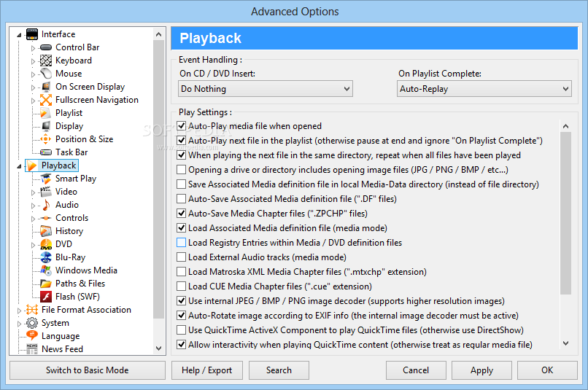
Task: Select Windows Media in the tree
Action: click(x=86, y=270)
